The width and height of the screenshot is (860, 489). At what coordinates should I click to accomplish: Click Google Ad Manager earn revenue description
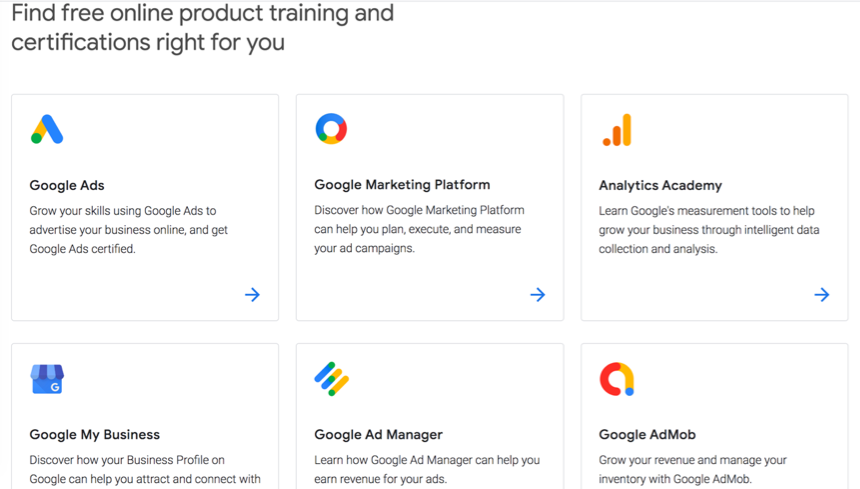pos(427,469)
